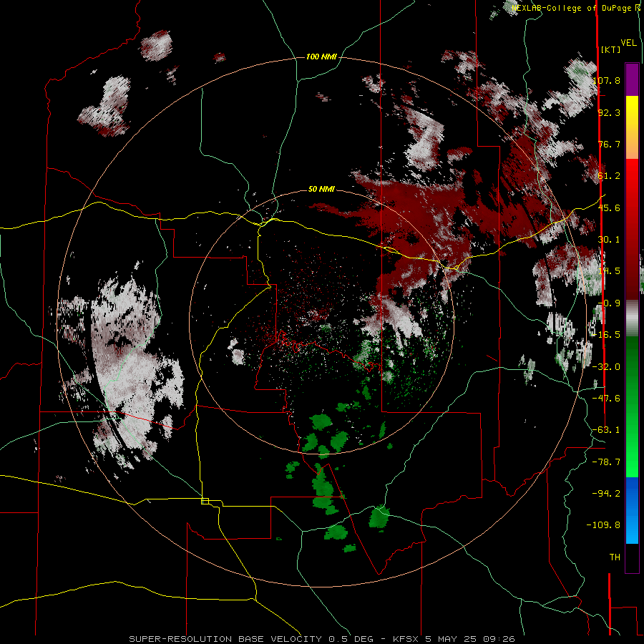Click the yellow-orange segment of color bar
644x644 pixels.
(x=632, y=127)
